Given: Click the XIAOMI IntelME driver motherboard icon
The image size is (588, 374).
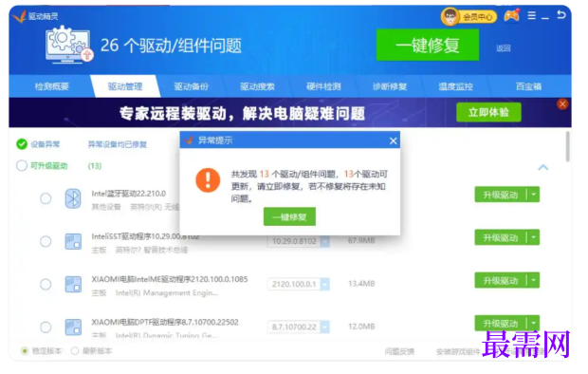Looking at the screenshot, I should [x=73, y=284].
